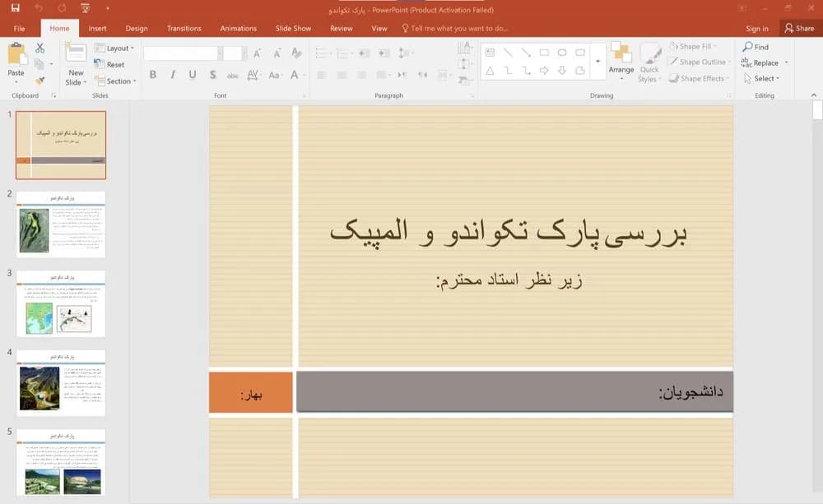Click the Paste clipboard icon
Screen dimensions: 823x504
click(16, 54)
